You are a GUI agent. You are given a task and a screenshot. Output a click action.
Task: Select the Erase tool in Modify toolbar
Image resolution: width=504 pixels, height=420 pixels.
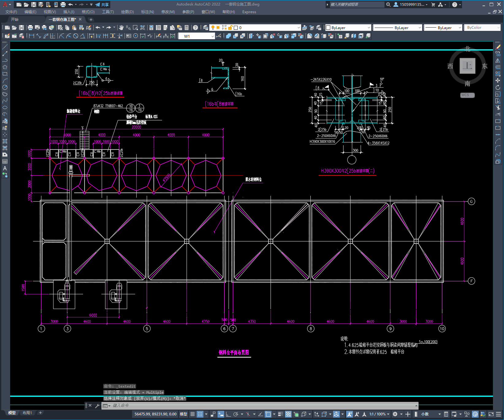(498, 47)
